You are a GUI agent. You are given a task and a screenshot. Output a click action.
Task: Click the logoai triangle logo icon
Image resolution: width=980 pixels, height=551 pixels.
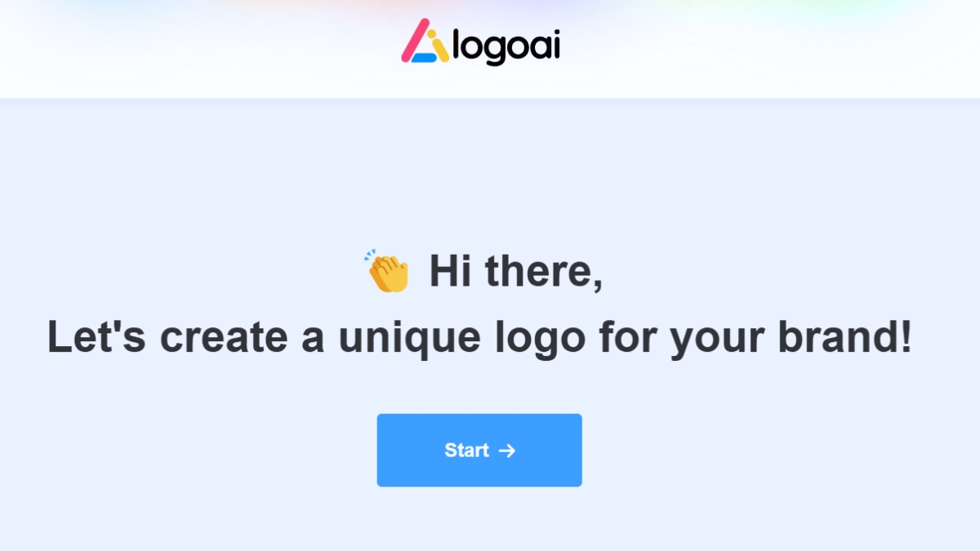click(425, 41)
